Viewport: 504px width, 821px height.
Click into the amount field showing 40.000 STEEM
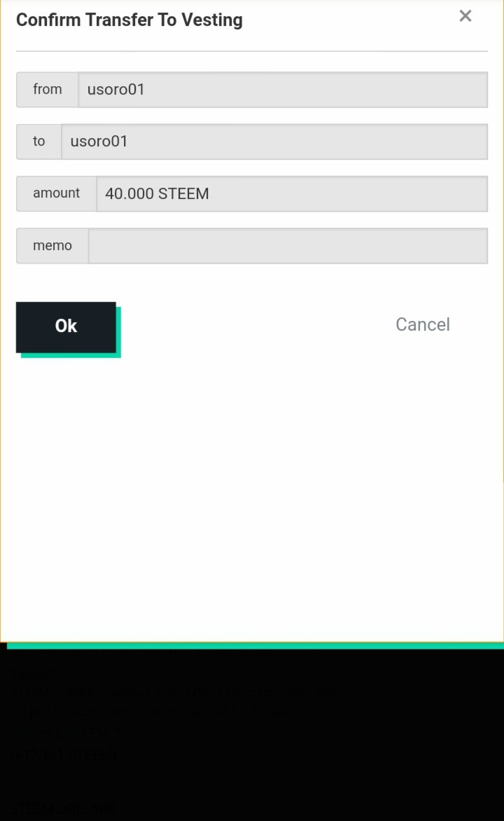click(291, 194)
